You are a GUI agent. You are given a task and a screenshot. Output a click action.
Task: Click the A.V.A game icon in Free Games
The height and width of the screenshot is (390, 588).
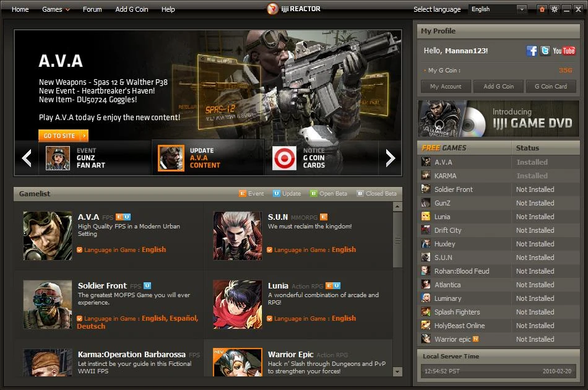point(426,162)
